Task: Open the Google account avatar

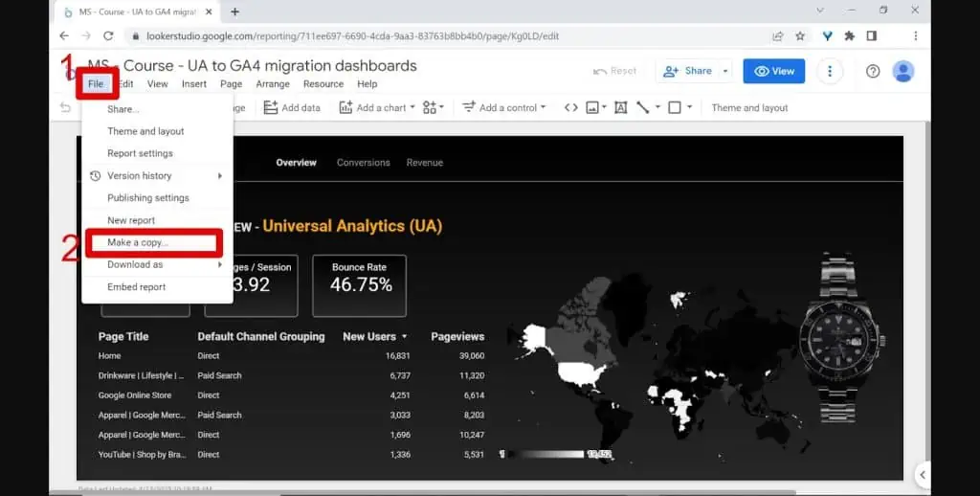Action: 902,71
